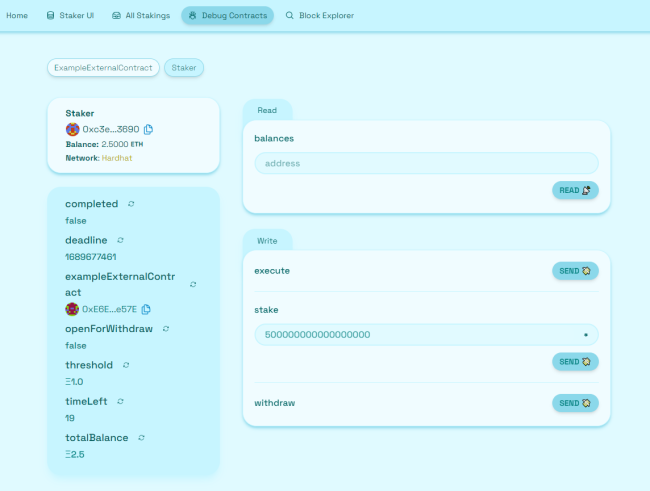
Task: Click the Write section label
Action: [x=267, y=241]
